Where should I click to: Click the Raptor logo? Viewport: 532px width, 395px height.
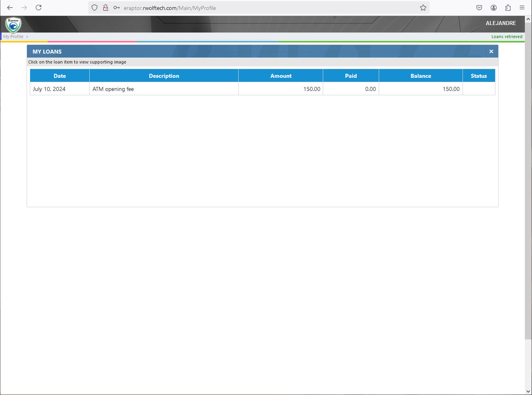tap(13, 25)
